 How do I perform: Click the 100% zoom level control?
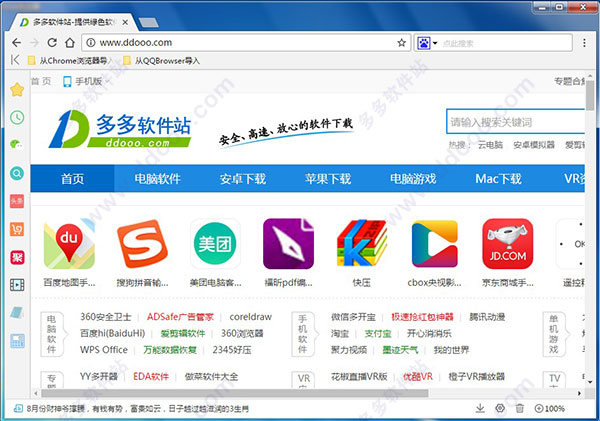point(550,408)
